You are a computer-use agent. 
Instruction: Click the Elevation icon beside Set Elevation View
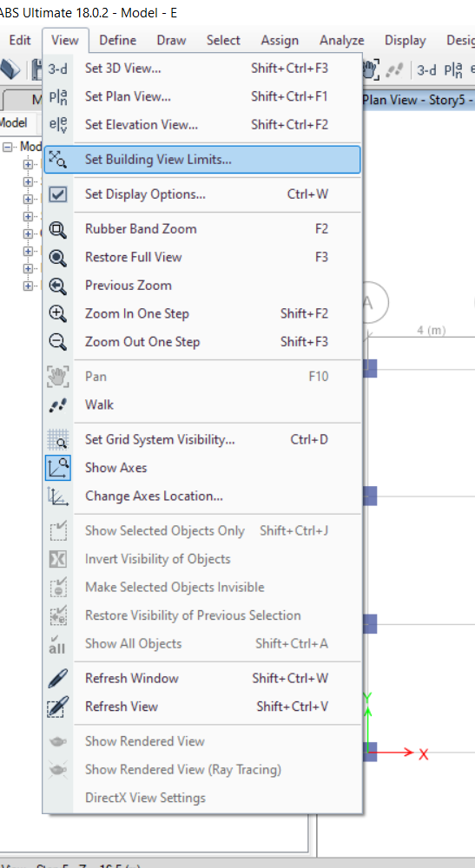(57, 125)
